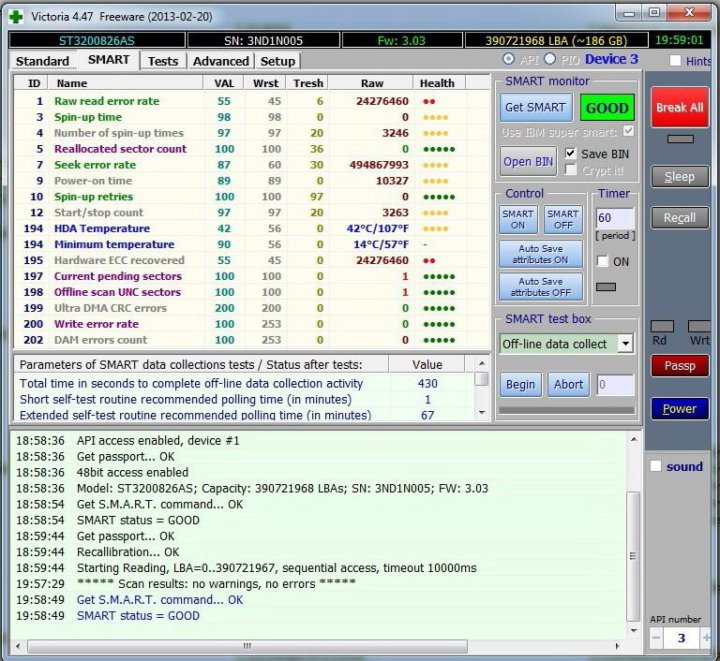Increase API number with plus button

click(x=707, y=638)
